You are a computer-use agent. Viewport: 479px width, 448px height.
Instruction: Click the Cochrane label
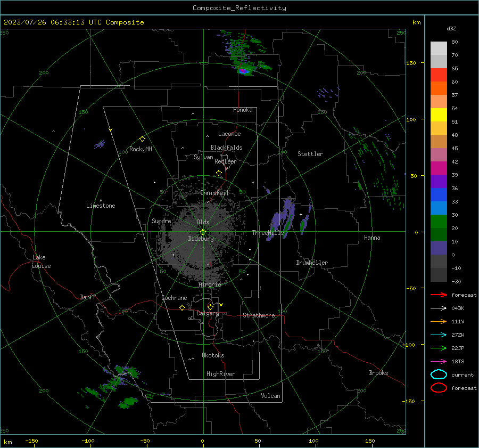[x=174, y=298]
